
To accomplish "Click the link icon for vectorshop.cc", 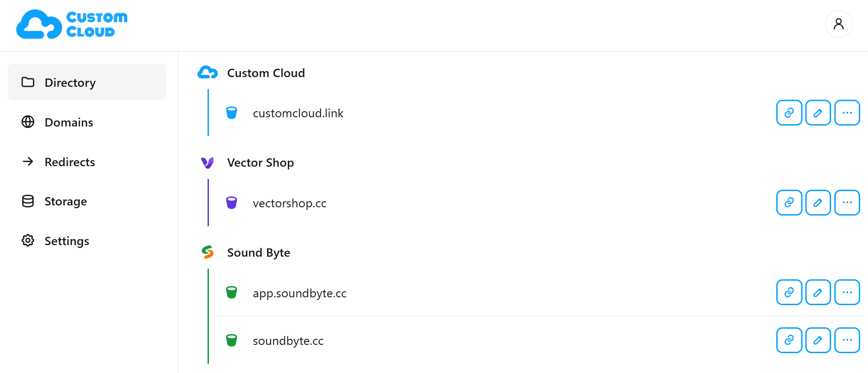I will coord(789,203).
